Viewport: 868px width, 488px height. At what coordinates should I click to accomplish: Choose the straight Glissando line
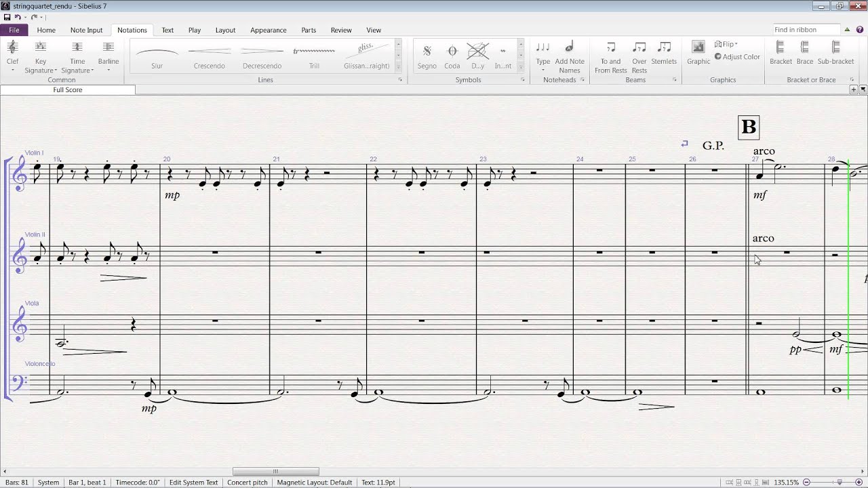coord(367,56)
